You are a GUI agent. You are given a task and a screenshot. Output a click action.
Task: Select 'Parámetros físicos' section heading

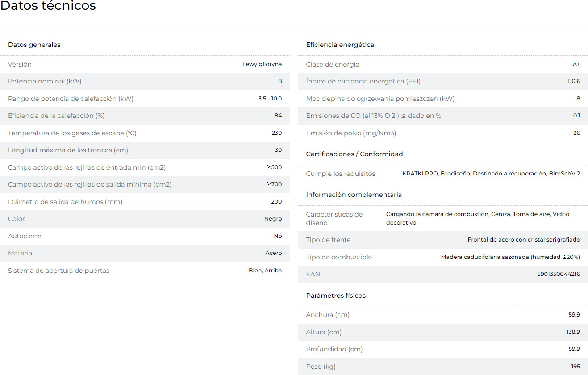336,296
